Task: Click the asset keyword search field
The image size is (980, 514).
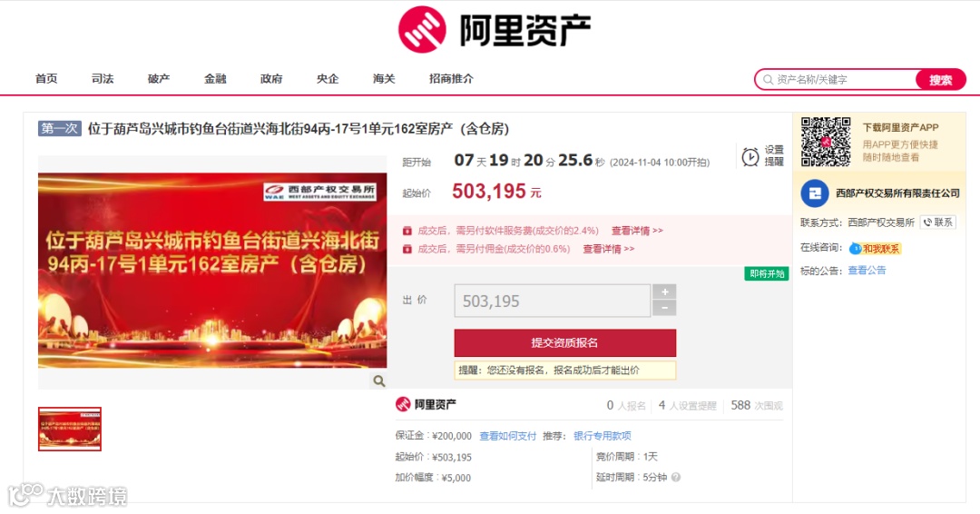Action: [837, 79]
